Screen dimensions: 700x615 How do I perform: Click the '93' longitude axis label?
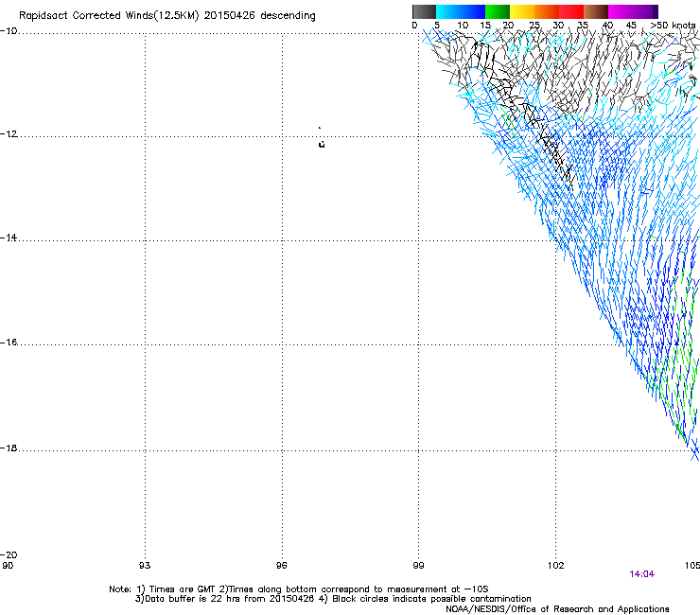pos(145,566)
